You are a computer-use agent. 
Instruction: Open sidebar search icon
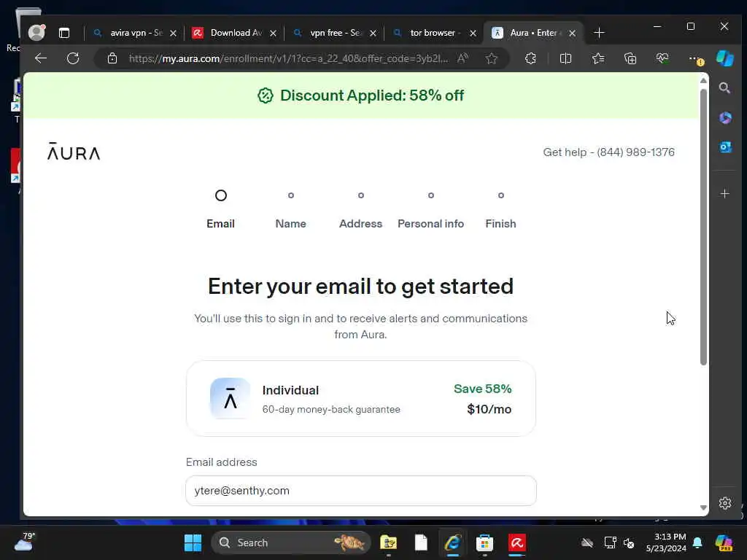724,88
